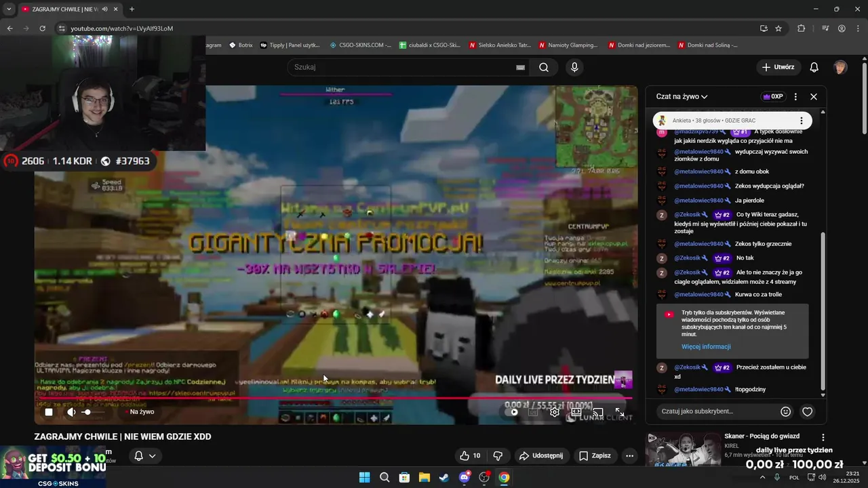Open channel notification bell dropdown
Screen dimensions: 868x488
coord(145,455)
